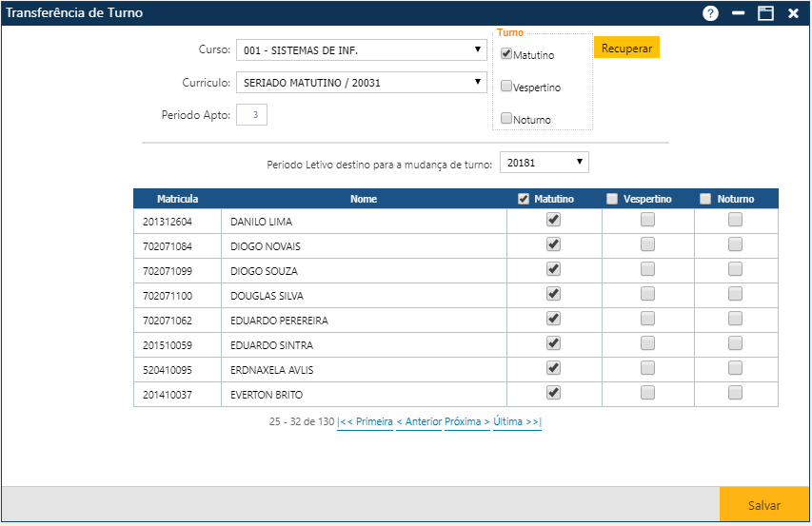Viewport: 812px width, 526px height.
Task: Click the name DIOGO NOVAIS
Action: click(266, 246)
